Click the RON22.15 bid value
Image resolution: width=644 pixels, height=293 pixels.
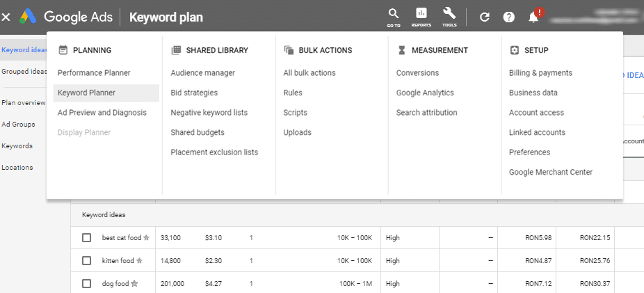[595, 237]
